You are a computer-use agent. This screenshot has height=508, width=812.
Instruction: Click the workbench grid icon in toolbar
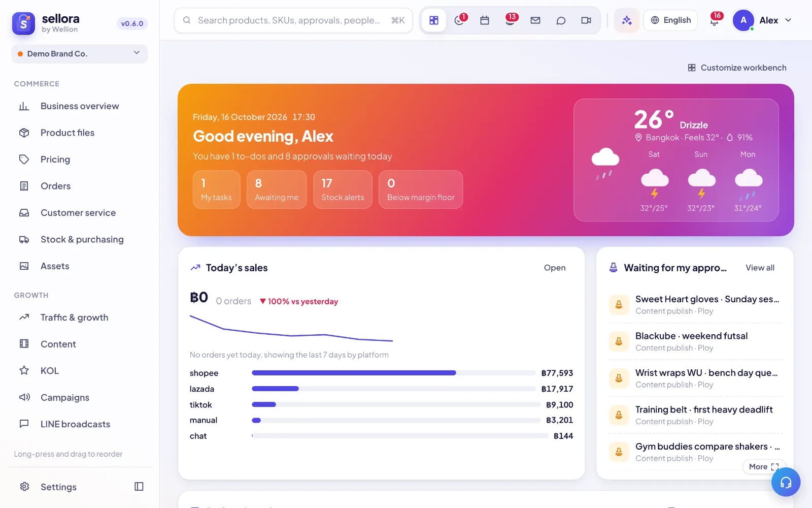[x=434, y=20]
